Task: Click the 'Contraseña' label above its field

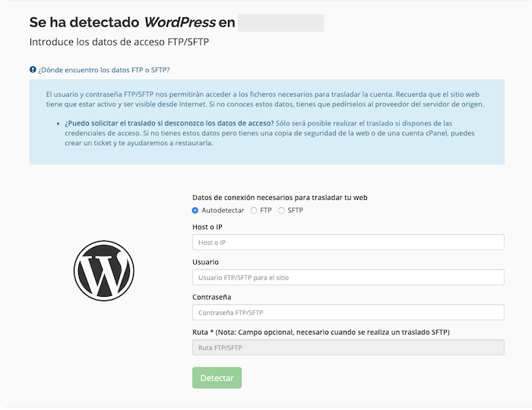Action: [x=211, y=297]
